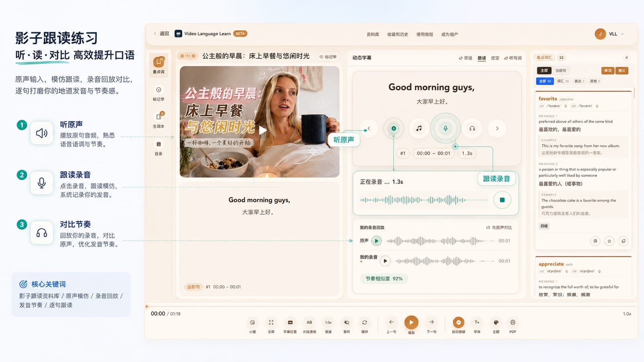The image size is (644, 362).
Task: Go to previous sentence with left chevron
Action: tap(369, 128)
